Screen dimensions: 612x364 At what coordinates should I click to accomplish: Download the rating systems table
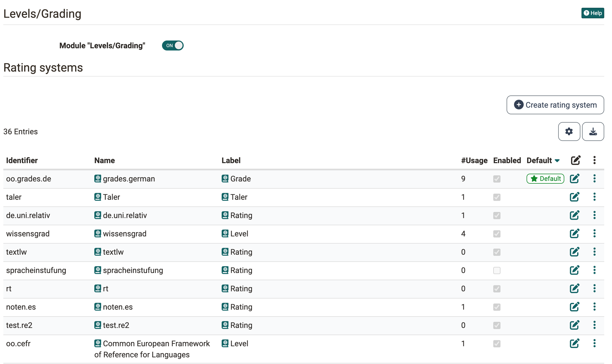point(593,132)
